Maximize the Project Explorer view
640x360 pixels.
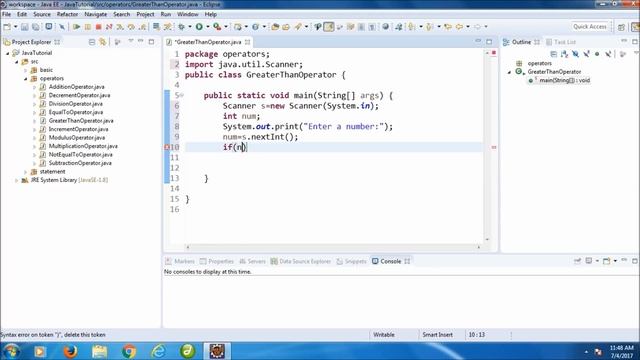[151, 42]
